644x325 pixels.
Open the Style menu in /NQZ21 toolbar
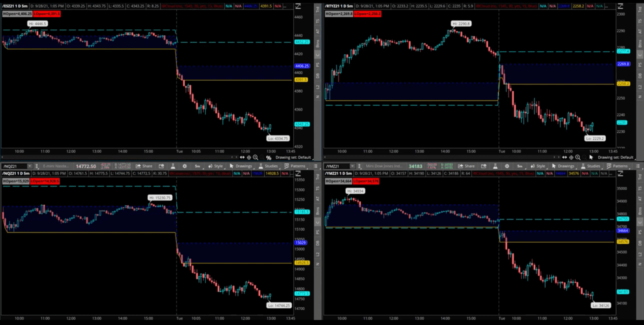(215, 166)
